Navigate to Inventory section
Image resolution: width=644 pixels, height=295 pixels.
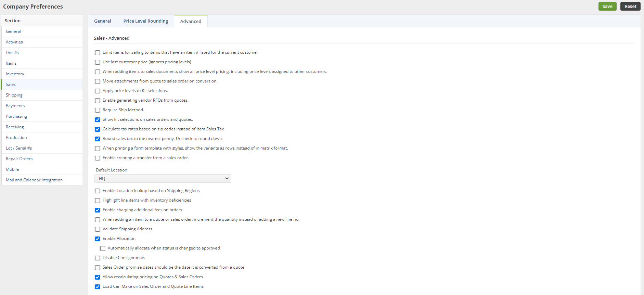[x=42, y=74]
